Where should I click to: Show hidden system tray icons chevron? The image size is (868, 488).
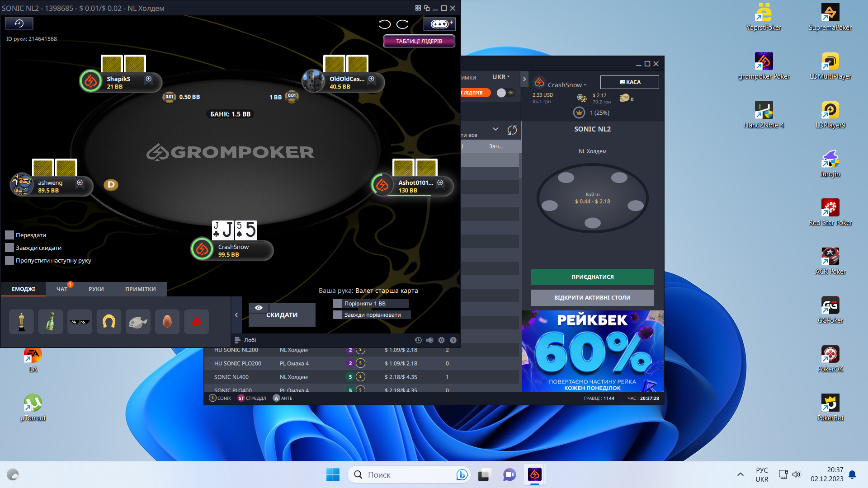[x=740, y=474]
